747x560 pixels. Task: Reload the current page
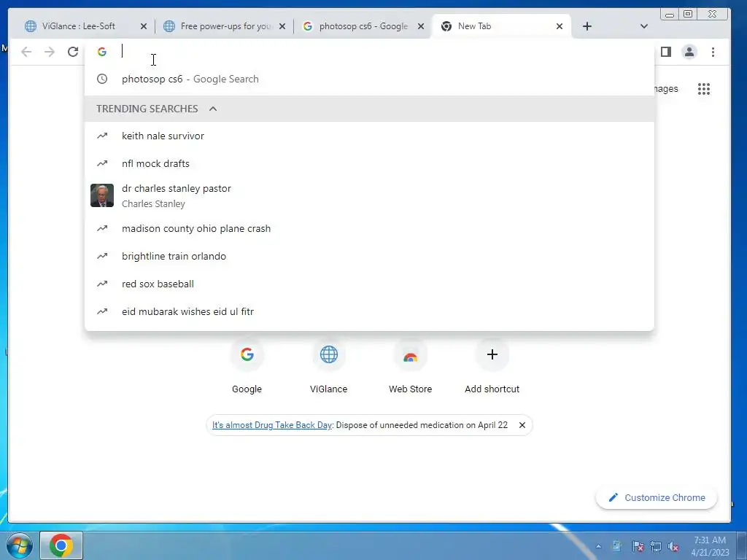point(73,52)
